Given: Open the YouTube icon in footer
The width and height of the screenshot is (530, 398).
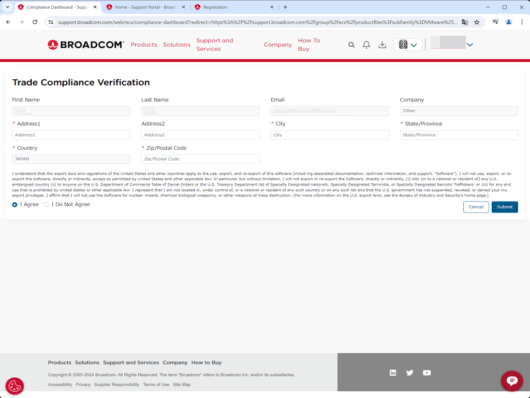Looking at the screenshot, I should click(x=427, y=373).
